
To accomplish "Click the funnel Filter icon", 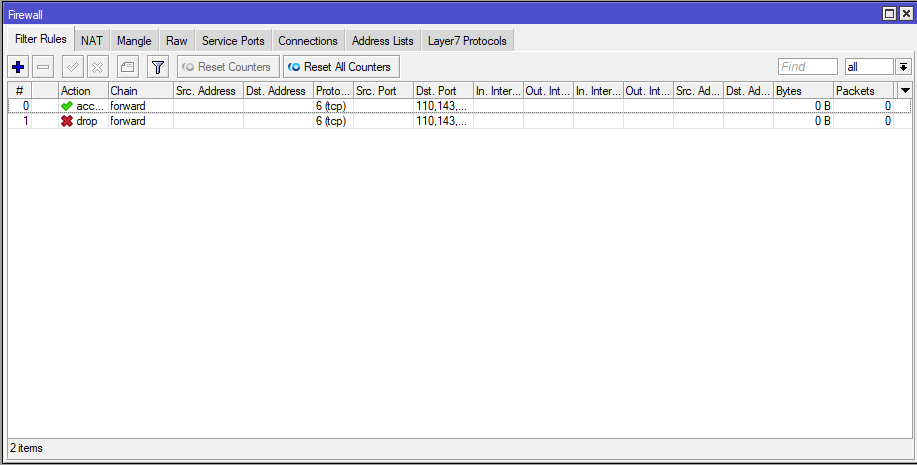I will [157, 67].
